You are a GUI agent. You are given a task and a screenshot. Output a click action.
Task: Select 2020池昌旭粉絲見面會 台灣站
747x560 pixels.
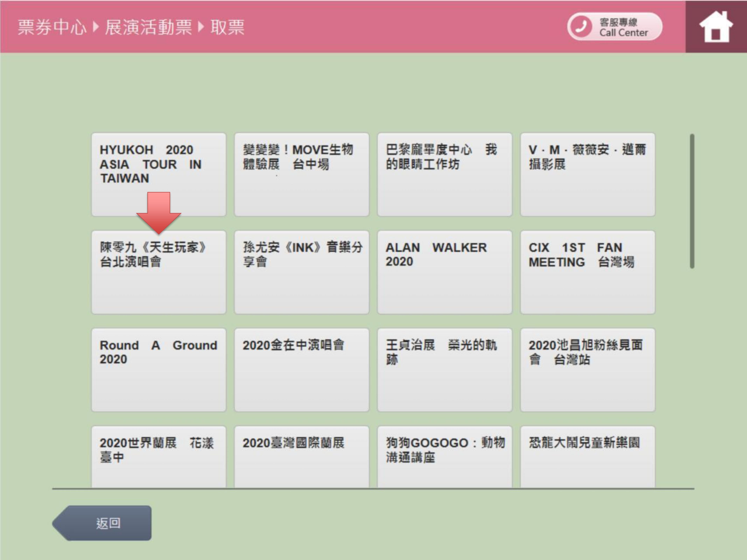(x=587, y=370)
